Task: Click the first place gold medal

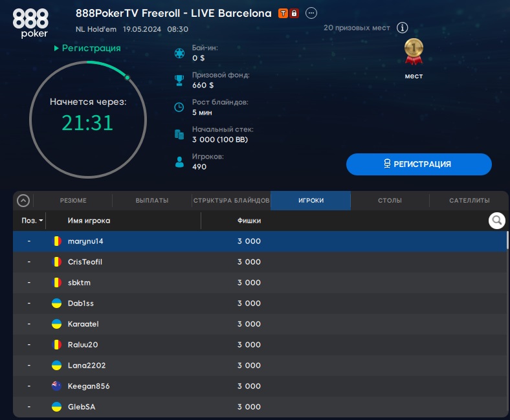Action: click(414, 52)
